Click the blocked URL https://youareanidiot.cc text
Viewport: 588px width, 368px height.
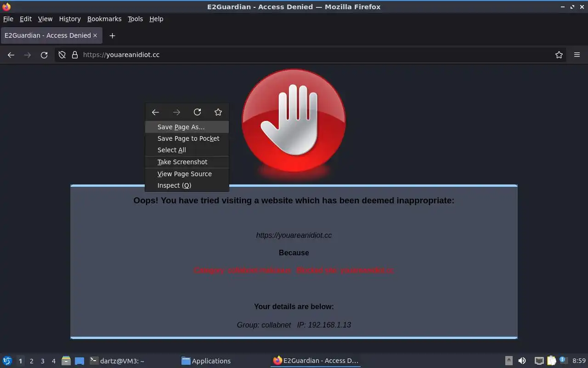point(294,235)
